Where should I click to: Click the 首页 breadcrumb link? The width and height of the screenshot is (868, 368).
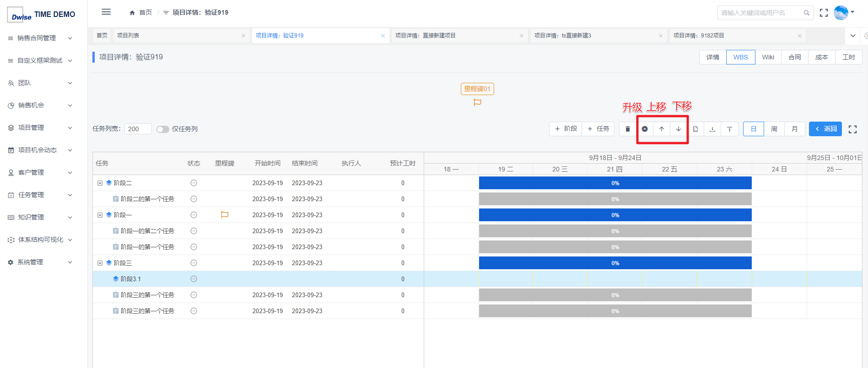click(141, 12)
